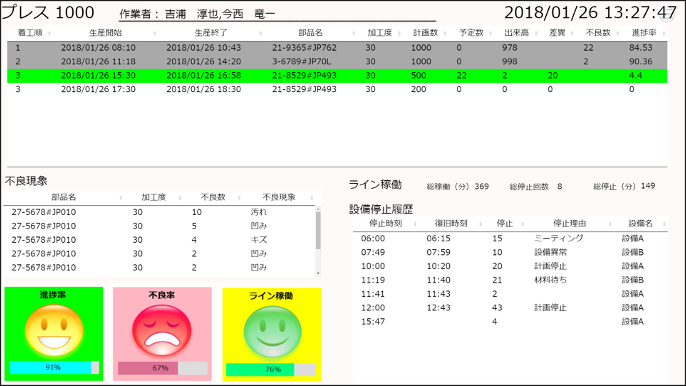Click the circular icon beside the clock

click(x=668, y=14)
